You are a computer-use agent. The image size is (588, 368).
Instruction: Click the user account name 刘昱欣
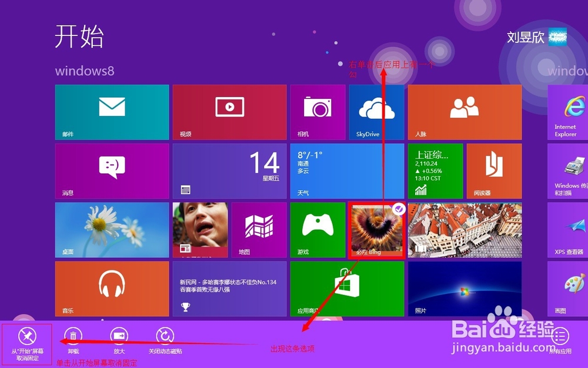525,37
